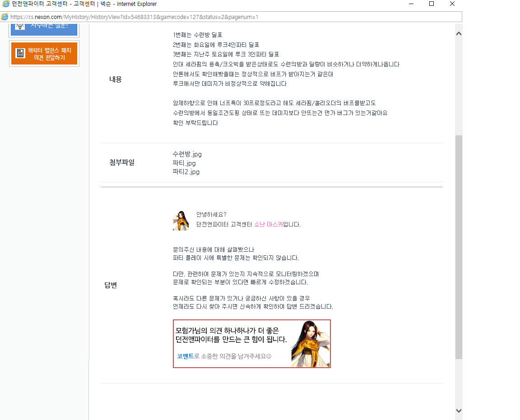520x420 pixels.
Task: Click banner text '모험가님의 의견 하나하나가 더 좋은'
Action: 227,331
